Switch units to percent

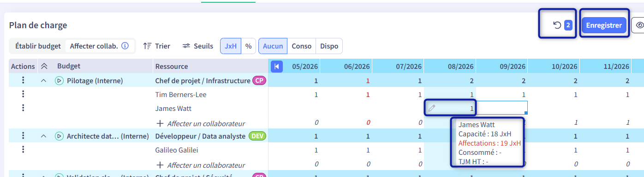tap(248, 46)
